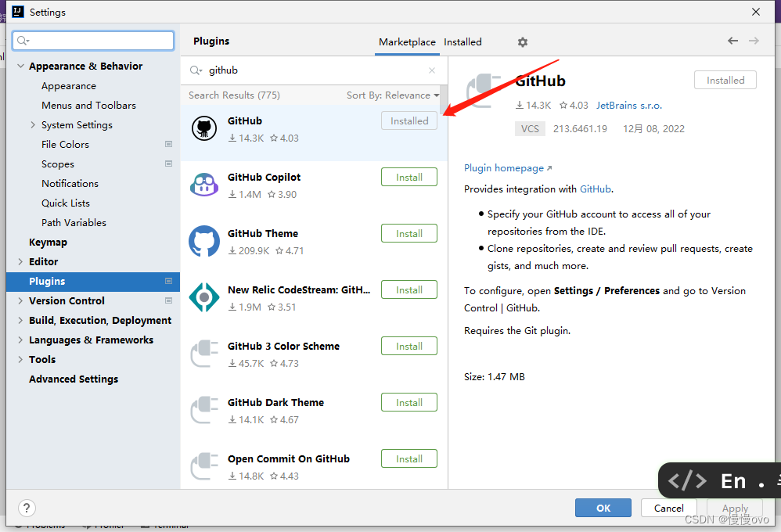Install Open Commit On GitHub plugin
This screenshot has width=781, height=532.
409,458
